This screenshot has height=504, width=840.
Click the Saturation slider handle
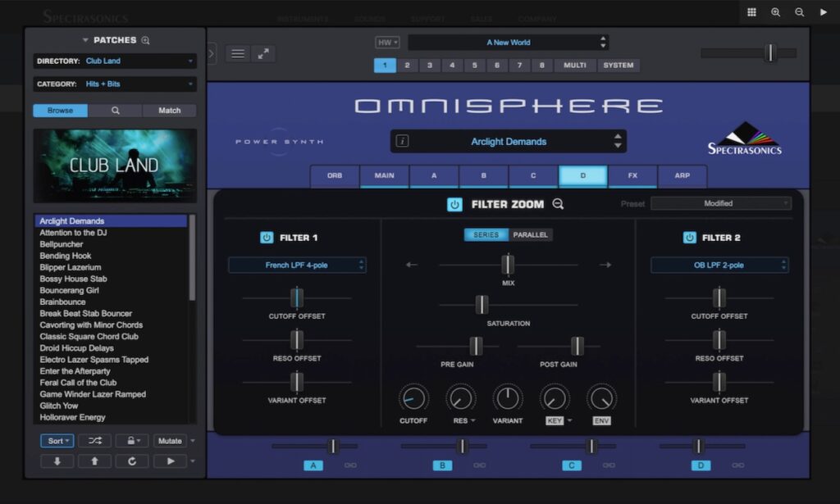(x=482, y=305)
